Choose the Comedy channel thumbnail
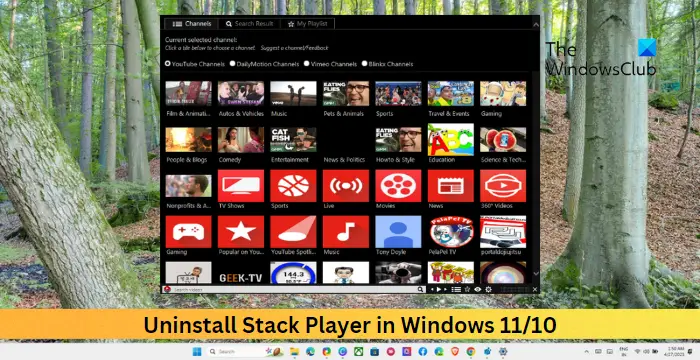Screen dimensions: 700x360 coord(241,140)
